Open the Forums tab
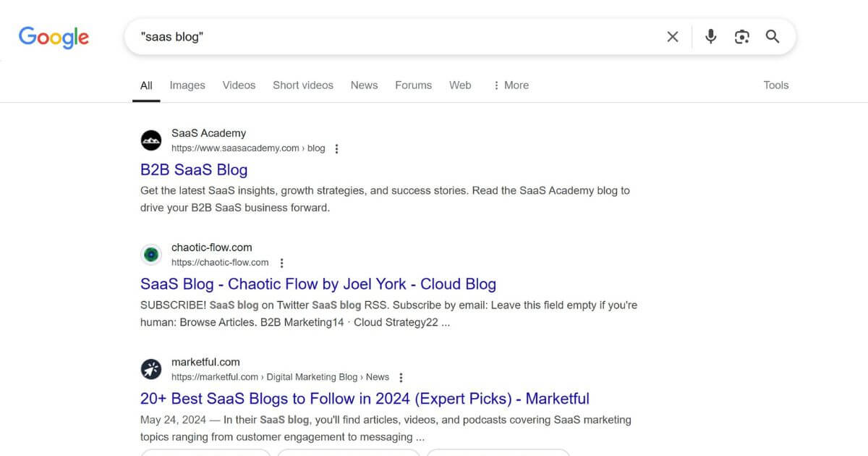This screenshot has width=868, height=456. pos(413,85)
